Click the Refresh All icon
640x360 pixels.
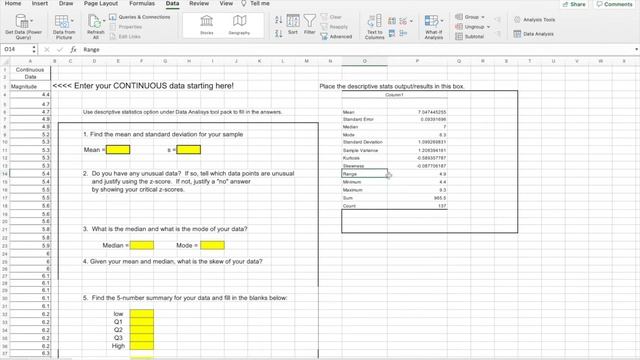click(x=94, y=21)
